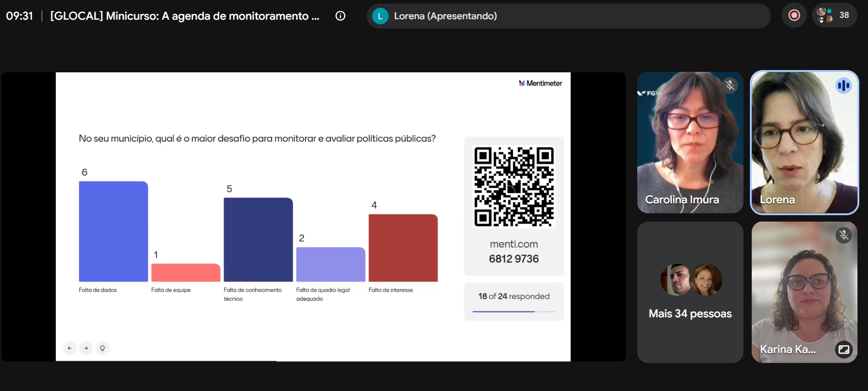Go to previous Mentimeter slide arrow
868x391 pixels.
coord(70,348)
